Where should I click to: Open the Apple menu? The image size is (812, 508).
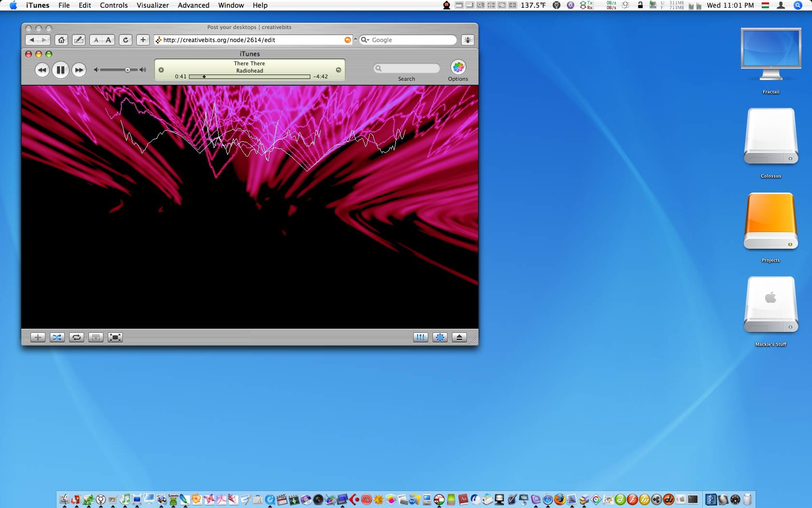(x=13, y=5)
